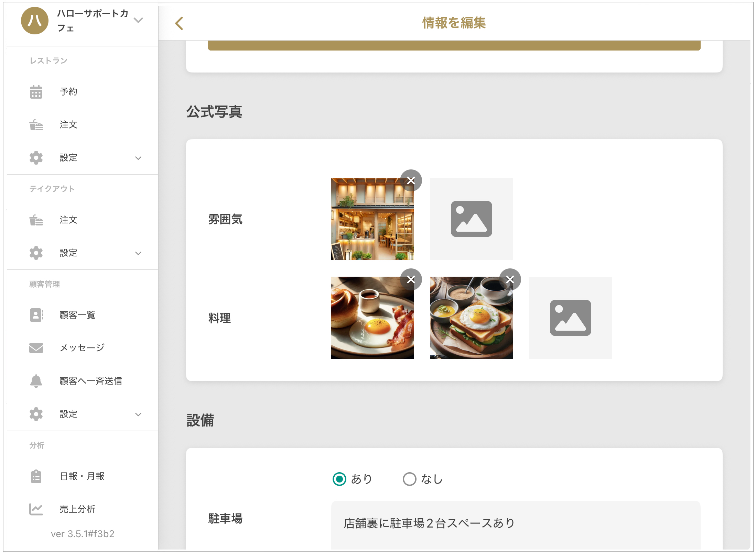
Task: Go back using the left arrow
Action: (x=179, y=23)
